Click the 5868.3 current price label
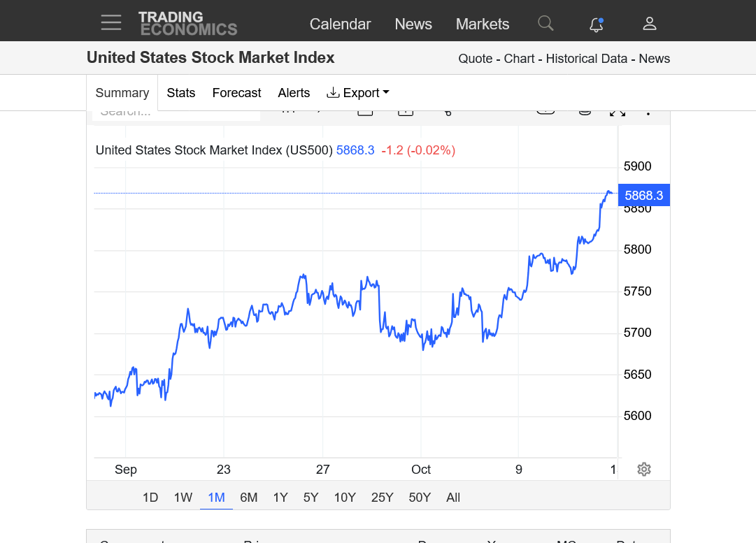This screenshot has width=756, height=543. click(643, 195)
